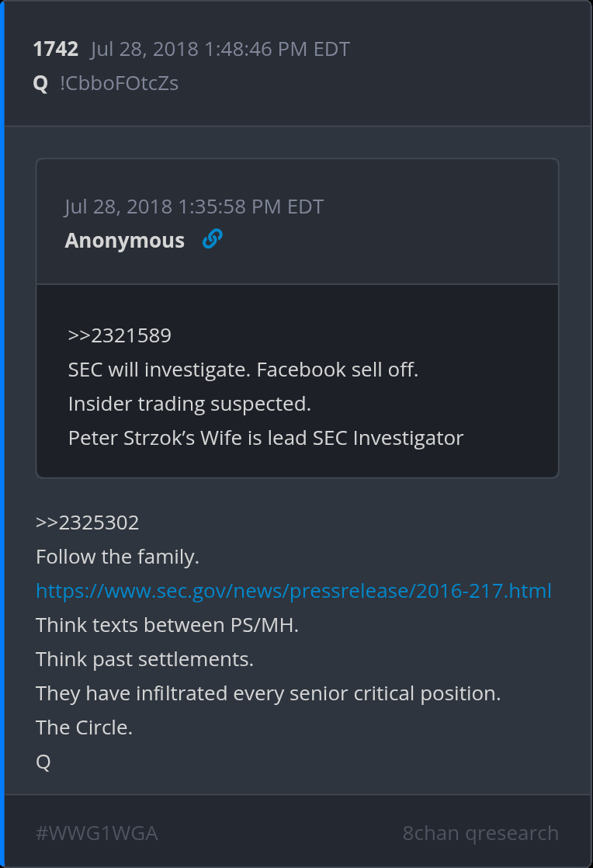This screenshot has height=868, width=593.
Task: Click the sentence about infiltrated senior positions
Action: click(268, 693)
